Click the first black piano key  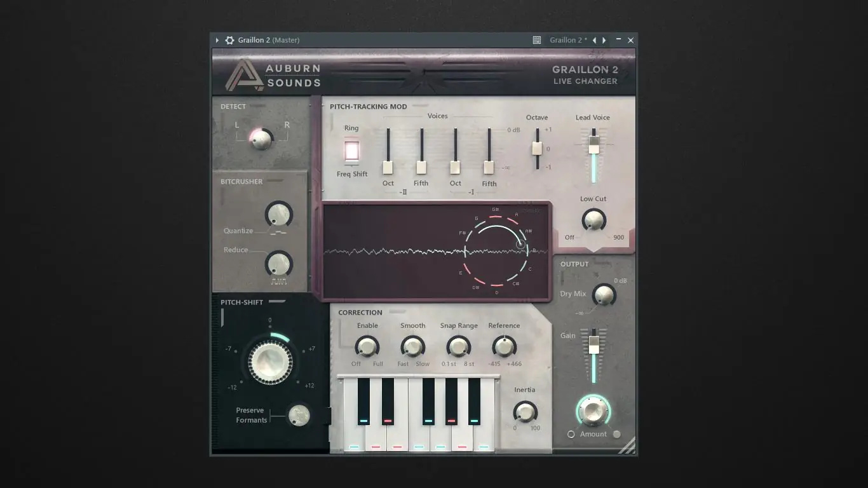click(363, 401)
